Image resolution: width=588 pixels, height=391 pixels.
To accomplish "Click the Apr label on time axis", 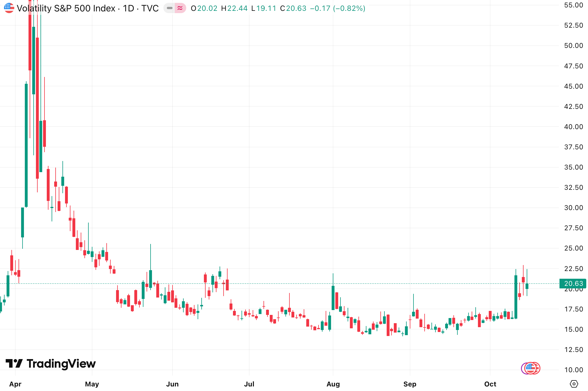I will [15, 384].
